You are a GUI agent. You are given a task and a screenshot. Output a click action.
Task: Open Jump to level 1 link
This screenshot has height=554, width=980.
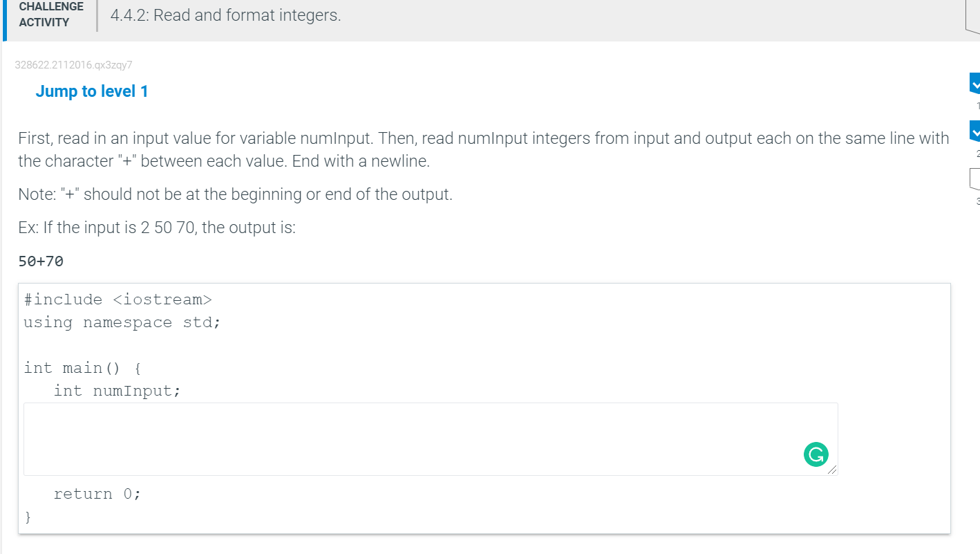tap(92, 91)
